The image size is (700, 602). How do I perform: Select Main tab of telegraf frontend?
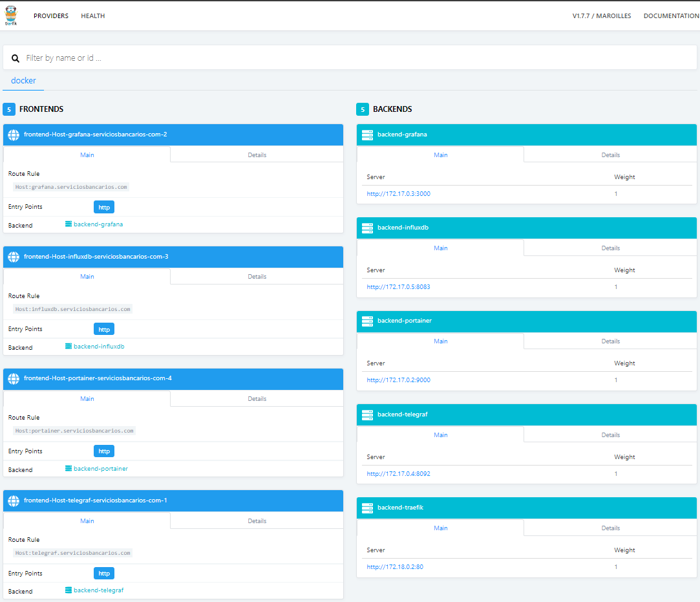pyautogui.click(x=87, y=521)
